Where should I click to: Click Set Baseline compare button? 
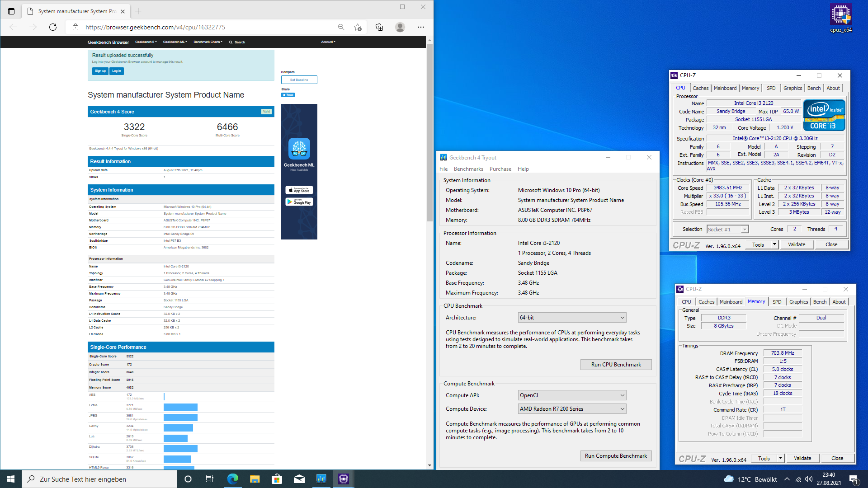pyautogui.click(x=299, y=80)
